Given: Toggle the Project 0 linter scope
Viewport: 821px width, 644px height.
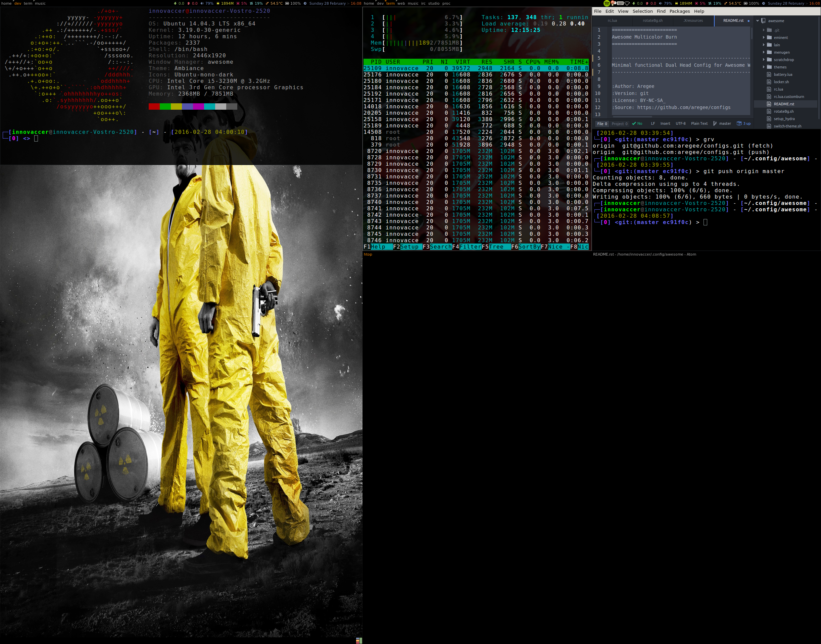Looking at the screenshot, I should (620, 124).
